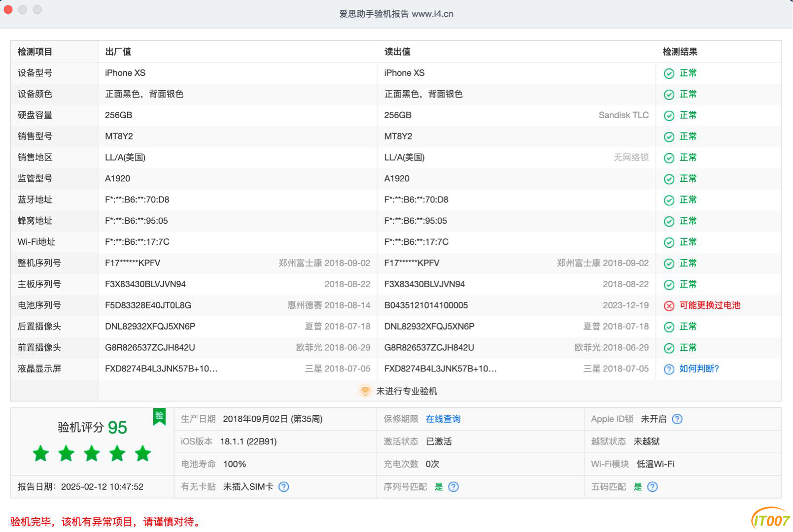Click the green check icon in 后置摄像头 row
Viewport: 793px width, 532px height.
[x=669, y=327]
